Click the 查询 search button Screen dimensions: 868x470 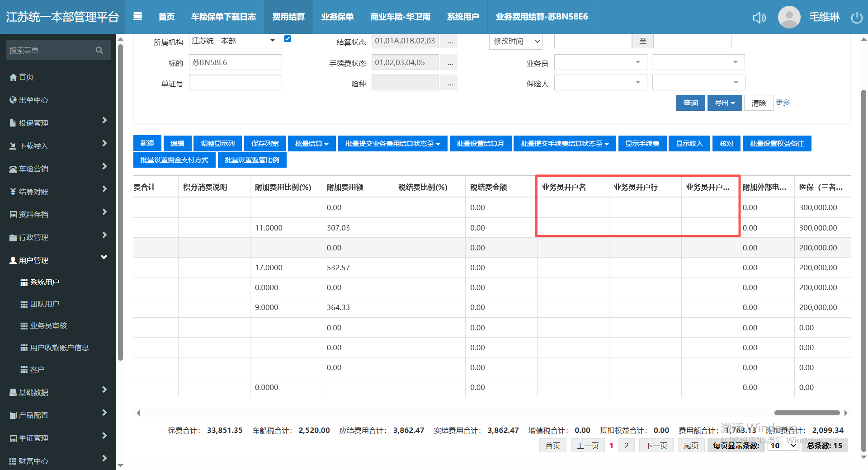[690, 103]
